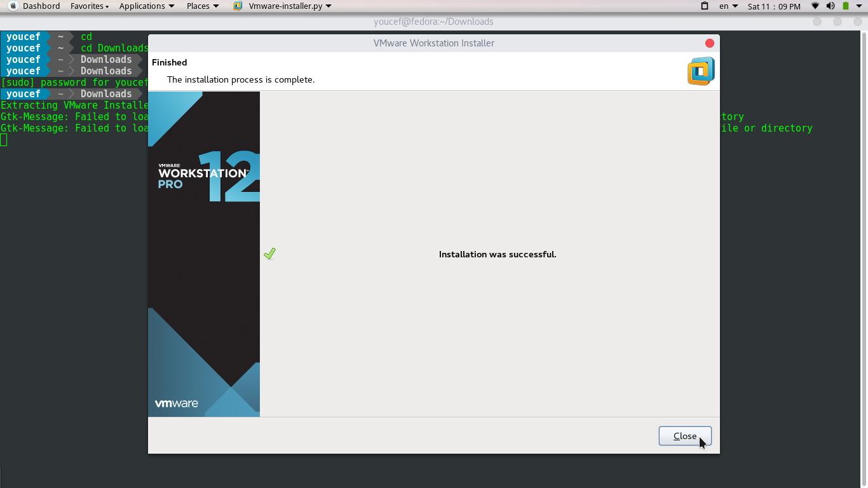Click the Wi-Fi network icon

coord(815,6)
